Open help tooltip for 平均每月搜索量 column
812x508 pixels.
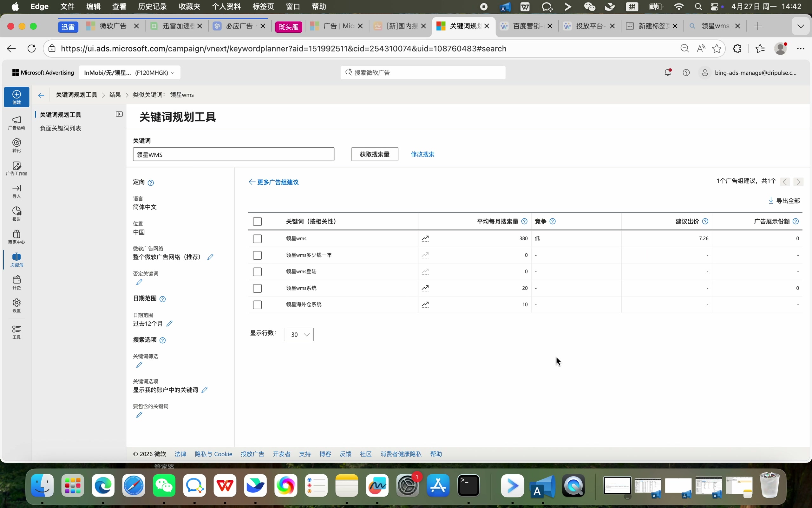(x=524, y=221)
